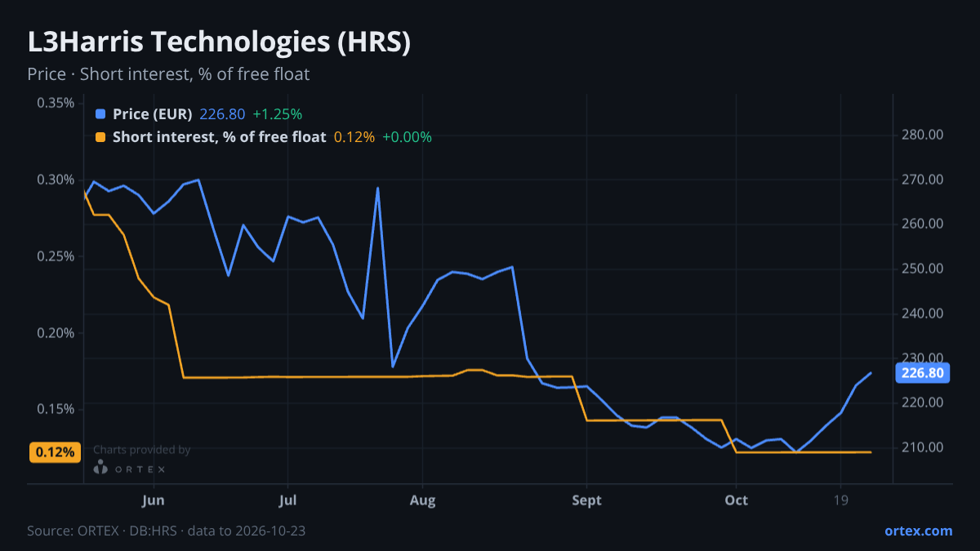
Task: Click the 210.00 right axis label
Action: tap(923, 447)
